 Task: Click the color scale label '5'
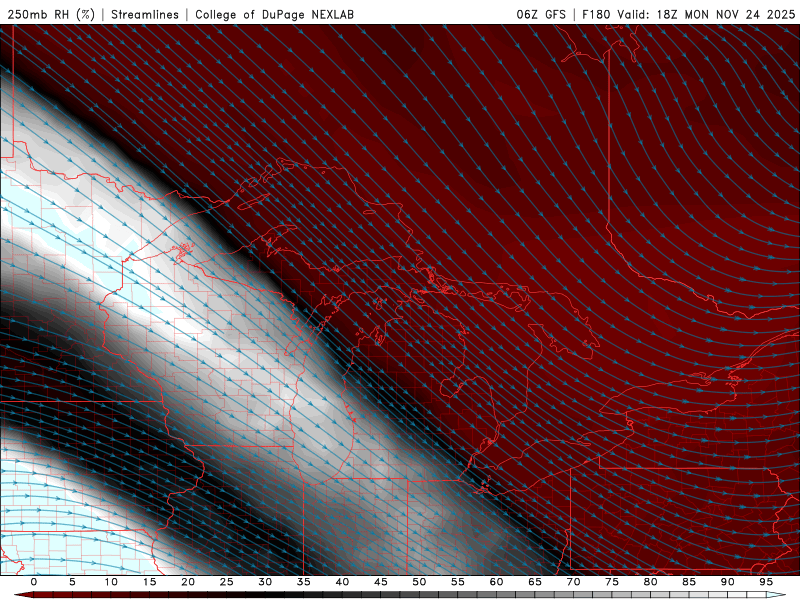click(x=72, y=582)
